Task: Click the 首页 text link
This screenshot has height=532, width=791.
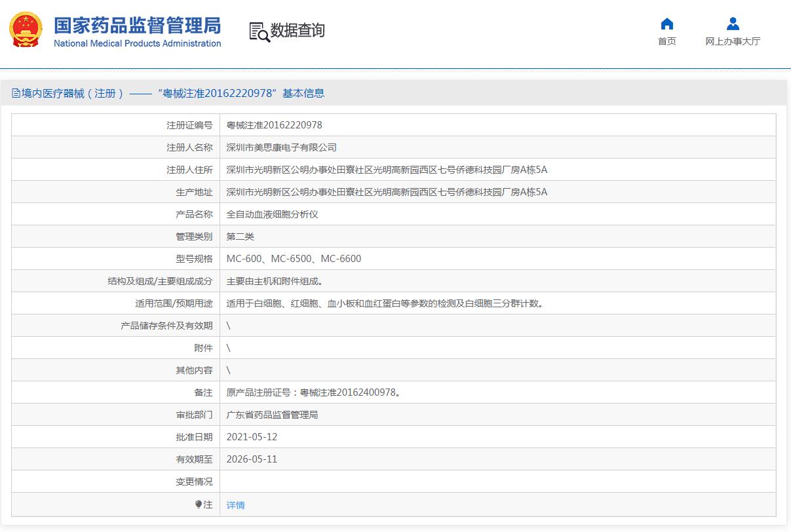Action: (x=666, y=41)
